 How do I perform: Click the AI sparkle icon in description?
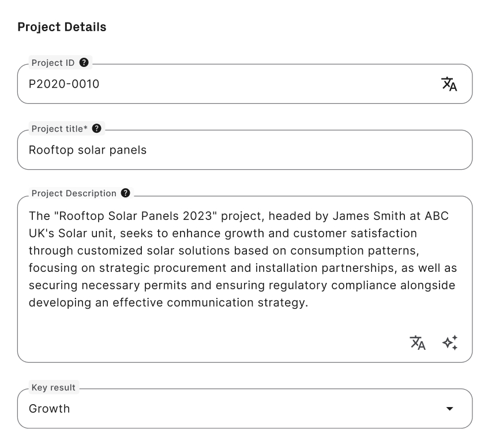point(450,342)
